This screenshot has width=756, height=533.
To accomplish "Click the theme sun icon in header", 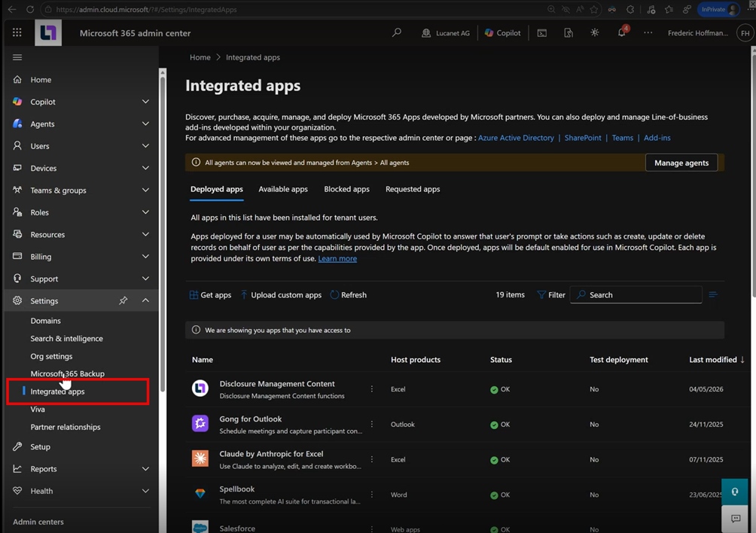I will tap(594, 33).
